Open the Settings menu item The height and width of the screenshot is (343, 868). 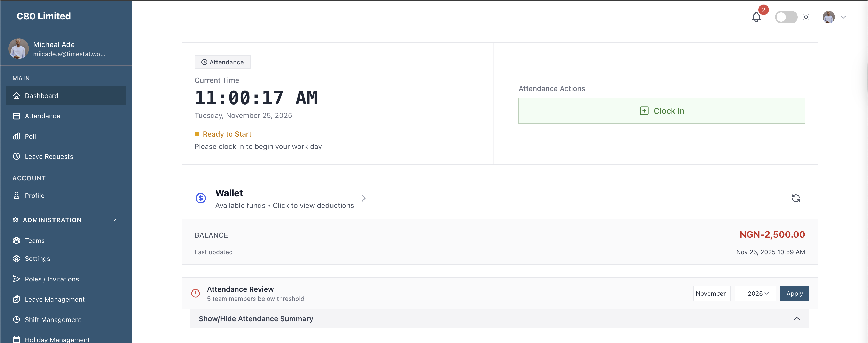point(37,259)
